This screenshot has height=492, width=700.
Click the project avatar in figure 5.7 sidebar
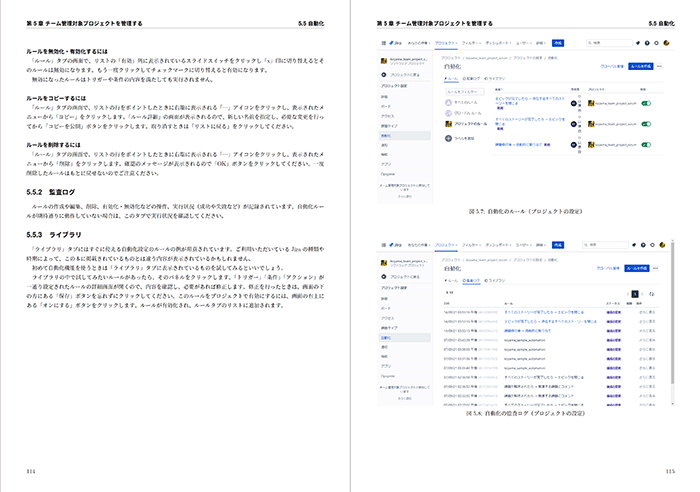[383, 61]
